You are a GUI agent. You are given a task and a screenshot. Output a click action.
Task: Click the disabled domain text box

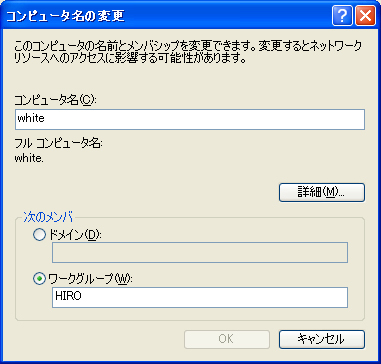pyautogui.click(x=200, y=253)
